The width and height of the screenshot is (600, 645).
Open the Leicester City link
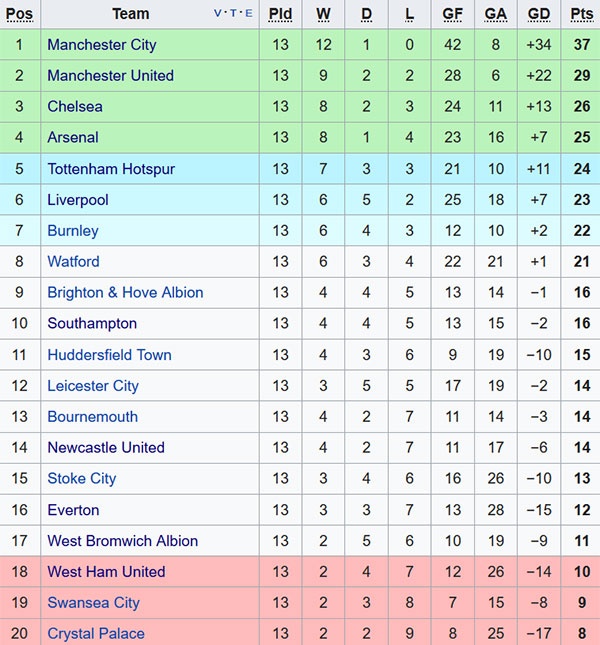point(93,386)
